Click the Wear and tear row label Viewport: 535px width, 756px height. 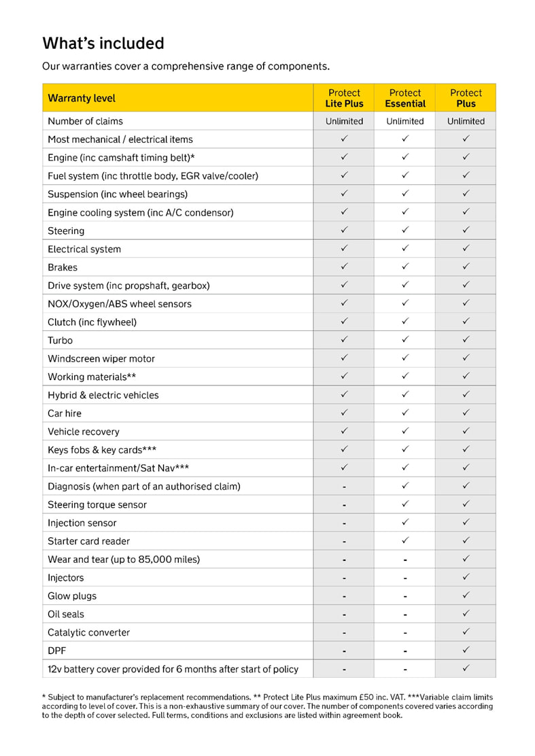click(124, 560)
